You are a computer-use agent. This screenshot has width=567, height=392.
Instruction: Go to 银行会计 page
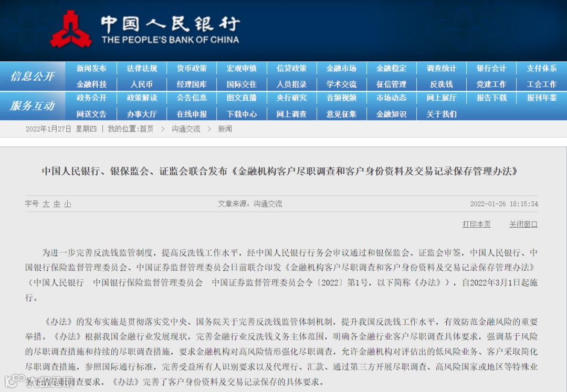[x=491, y=68]
